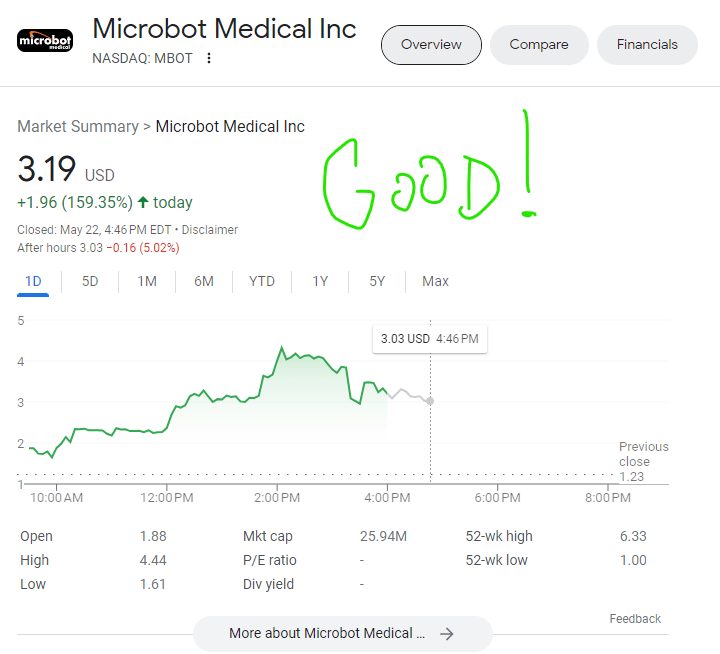This screenshot has width=720, height=654.
Task: Show the 5D chart range
Action: pos(90,281)
